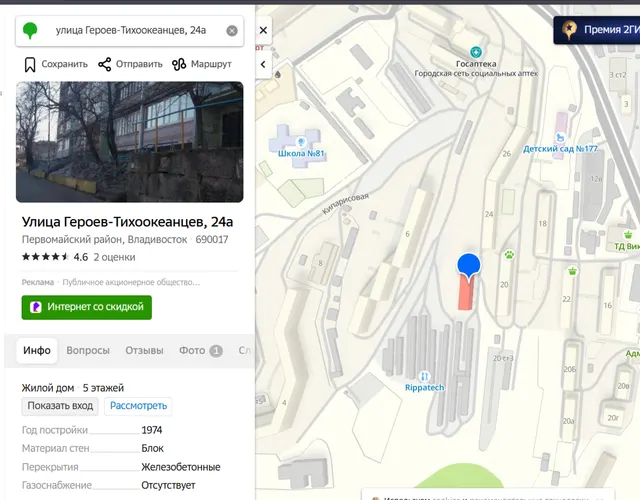Click the Детский сад №177 icon
This screenshot has height=500, width=640.
pyautogui.click(x=560, y=138)
